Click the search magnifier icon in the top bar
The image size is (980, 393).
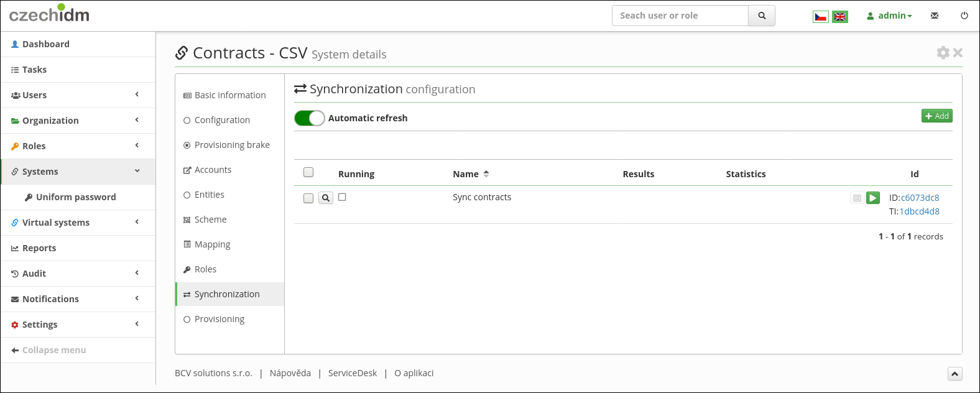(x=762, y=16)
